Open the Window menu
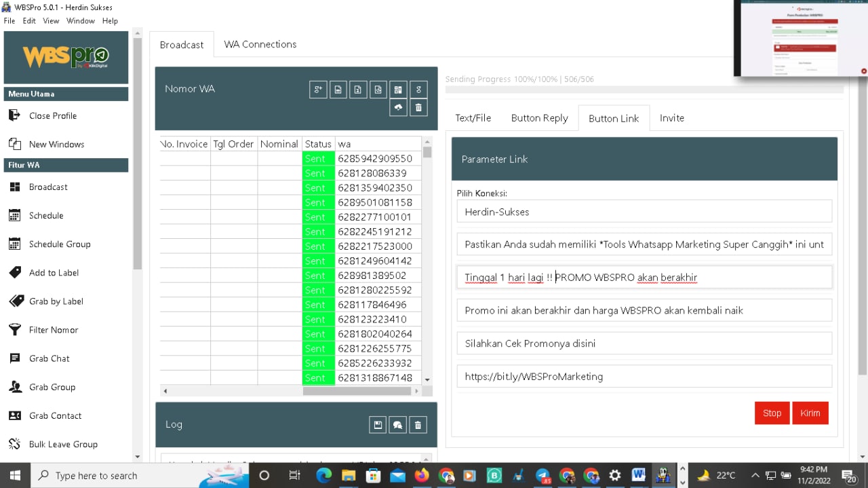Screen dimensions: 868x488 tap(81, 21)
